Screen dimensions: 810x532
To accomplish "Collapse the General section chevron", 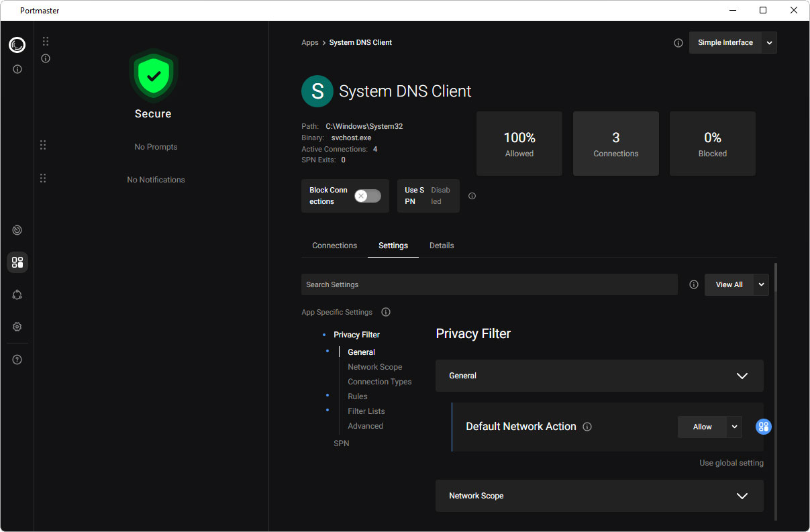I will [x=742, y=376].
